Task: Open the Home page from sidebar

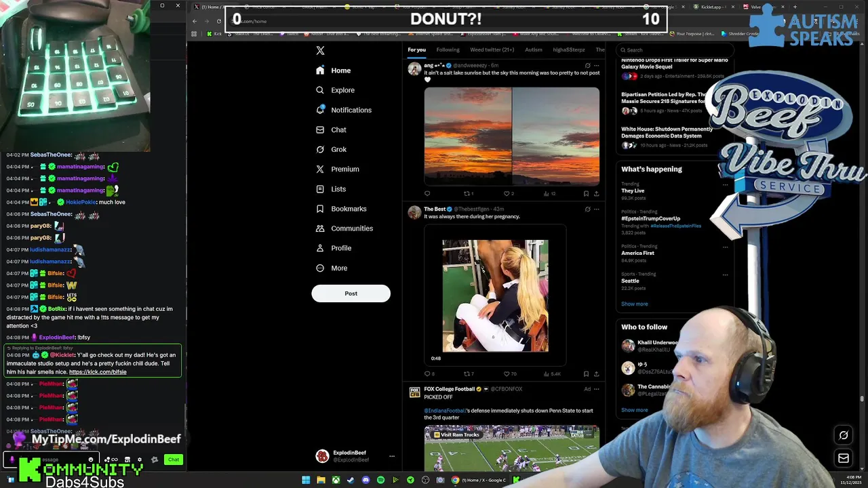Action: (334, 70)
